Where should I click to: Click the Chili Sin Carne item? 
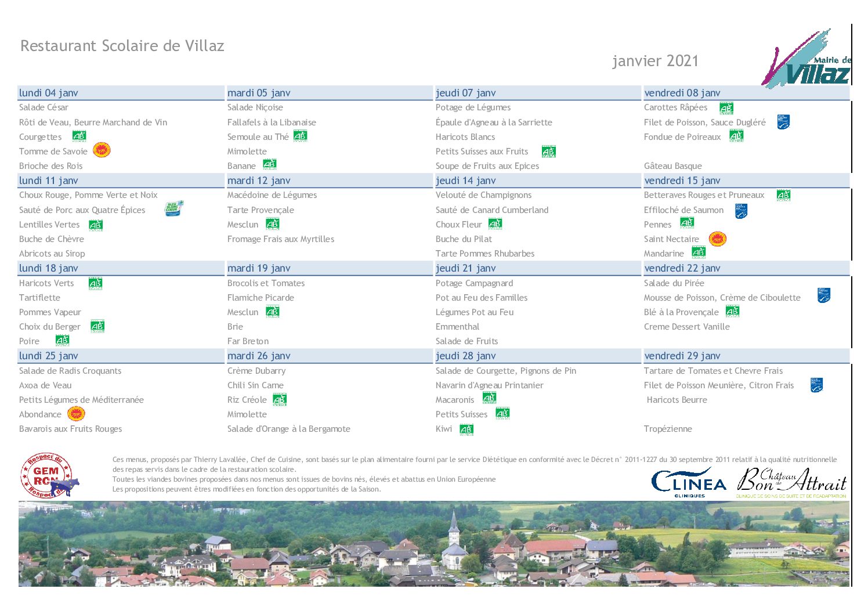pyautogui.click(x=255, y=385)
